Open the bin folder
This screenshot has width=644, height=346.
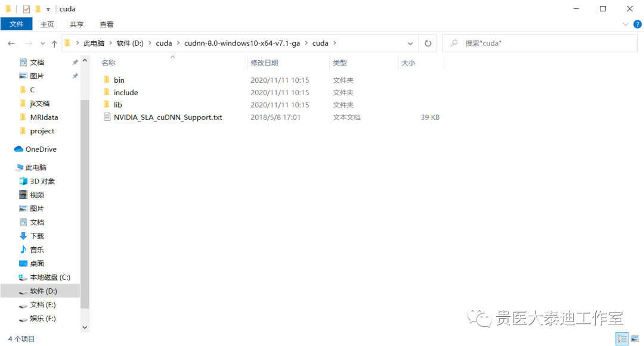[119, 80]
